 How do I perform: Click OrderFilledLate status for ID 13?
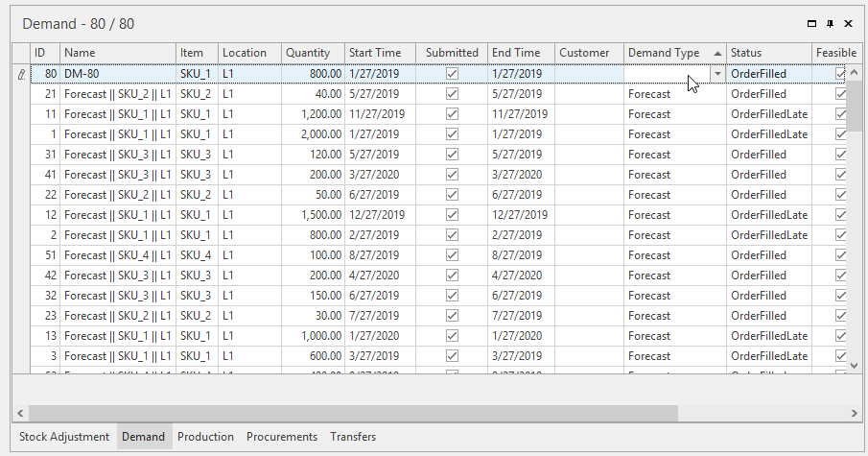tap(769, 336)
